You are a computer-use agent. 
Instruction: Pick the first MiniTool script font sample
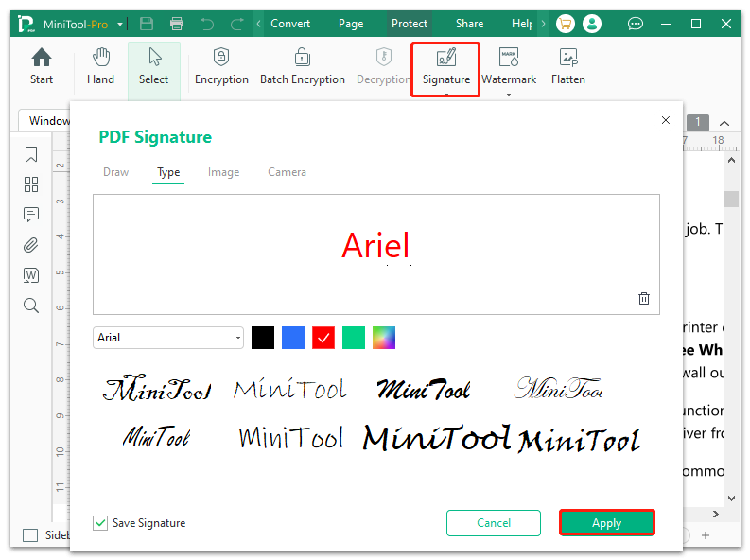157,388
